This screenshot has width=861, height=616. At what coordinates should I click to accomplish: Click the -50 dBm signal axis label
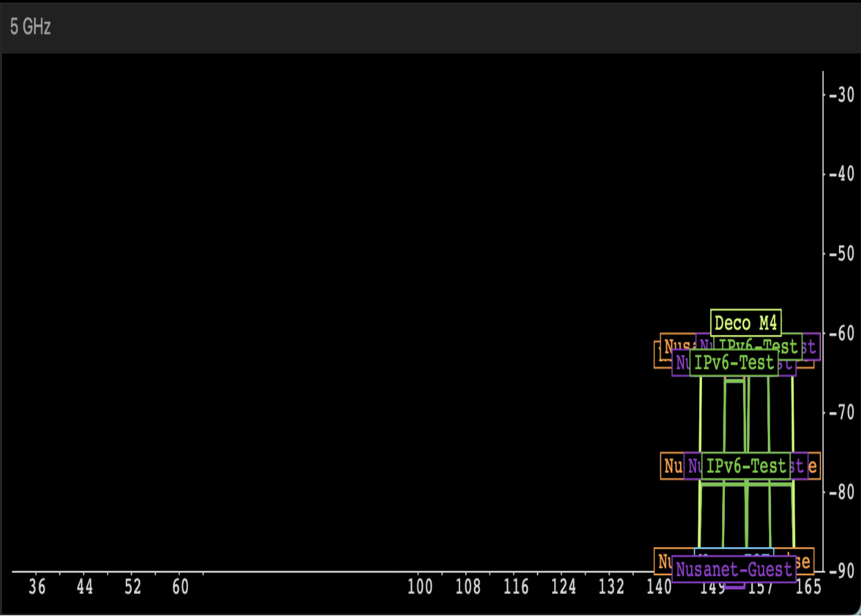coord(842,253)
